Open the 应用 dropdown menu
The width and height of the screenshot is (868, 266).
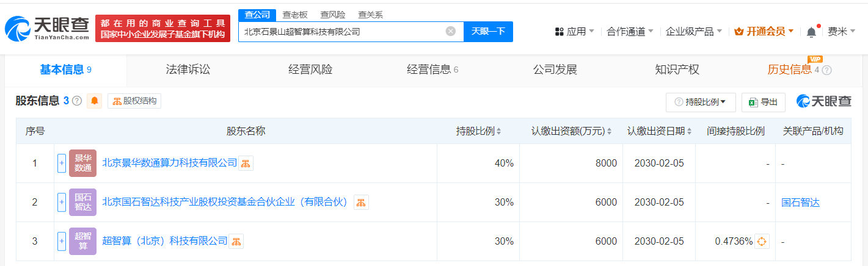coord(575,32)
